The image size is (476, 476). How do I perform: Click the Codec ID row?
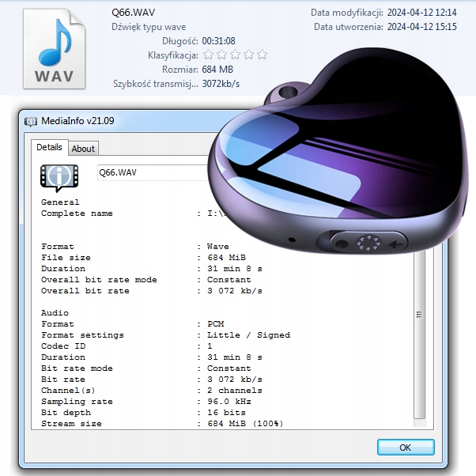(x=127, y=346)
